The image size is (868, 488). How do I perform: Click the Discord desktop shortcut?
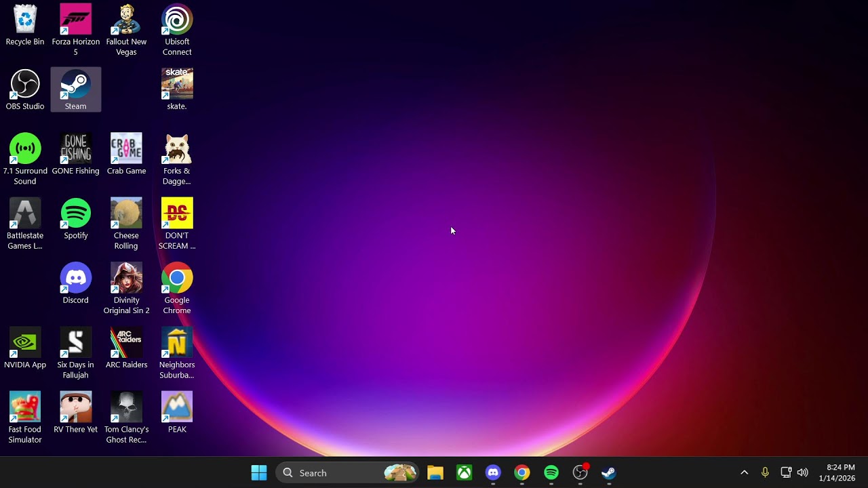point(75,283)
